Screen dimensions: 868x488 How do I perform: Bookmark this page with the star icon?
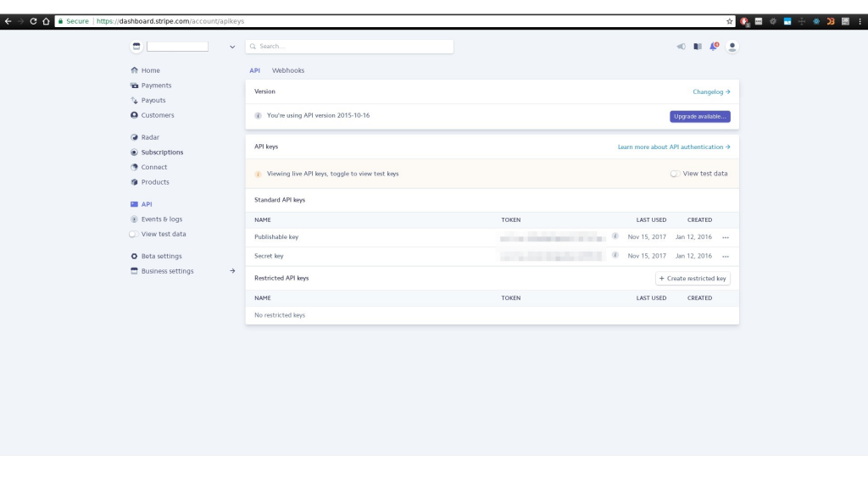tap(729, 21)
